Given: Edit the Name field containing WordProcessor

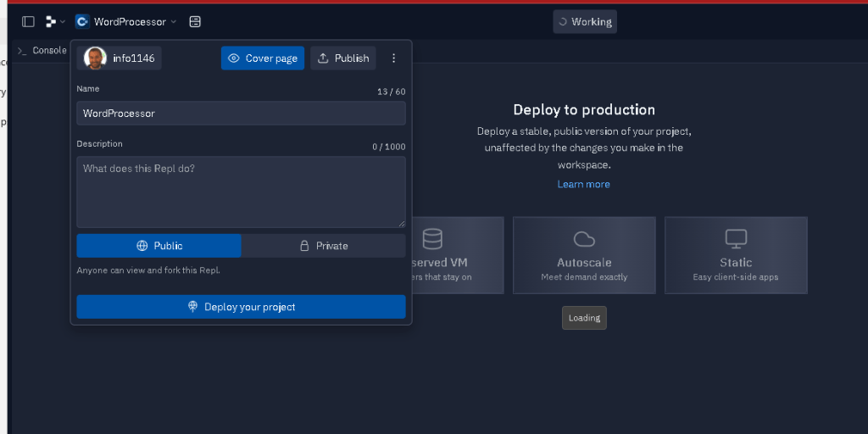Looking at the screenshot, I should point(241,113).
